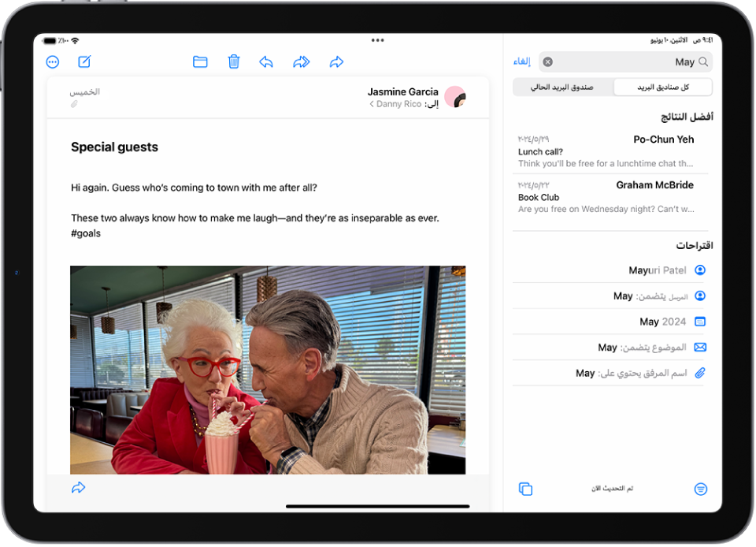Viewport: 756px width, 547px height.
Task: Expand recipient details for Danny Rico
Action: pos(404,104)
